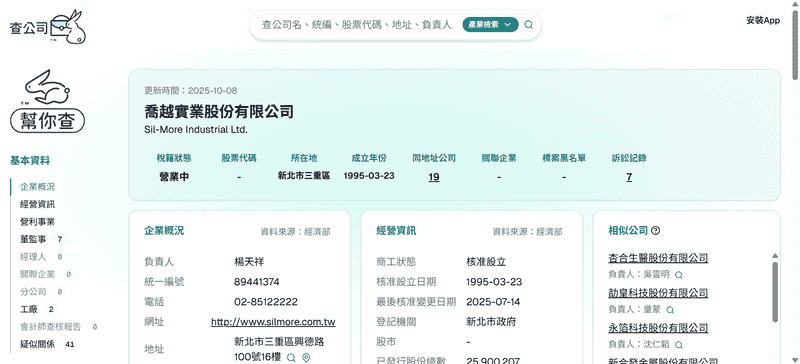Click registration authority 新北市政府
800x364 pixels.
491,322
